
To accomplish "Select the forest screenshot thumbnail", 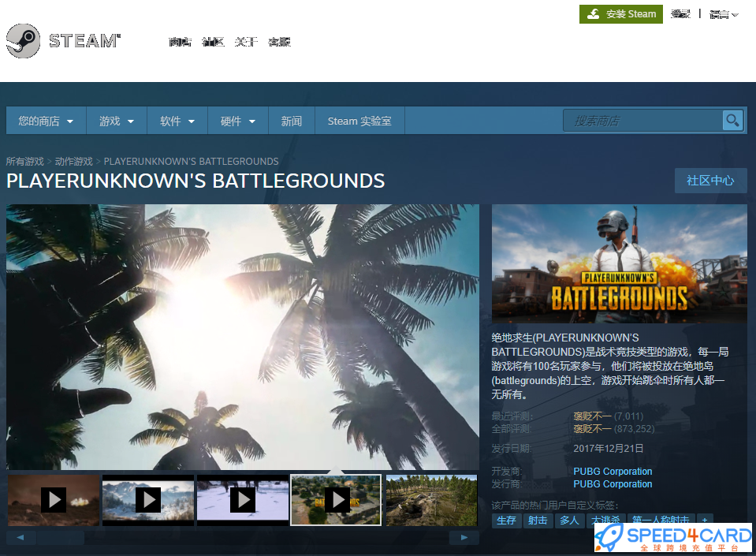I will [x=431, y=500].
